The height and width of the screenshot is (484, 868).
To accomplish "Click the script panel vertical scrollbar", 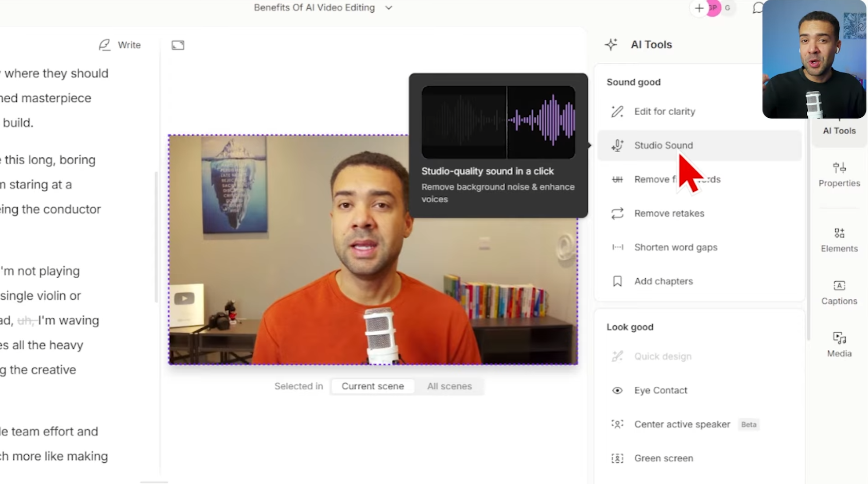I will point(156,237).
